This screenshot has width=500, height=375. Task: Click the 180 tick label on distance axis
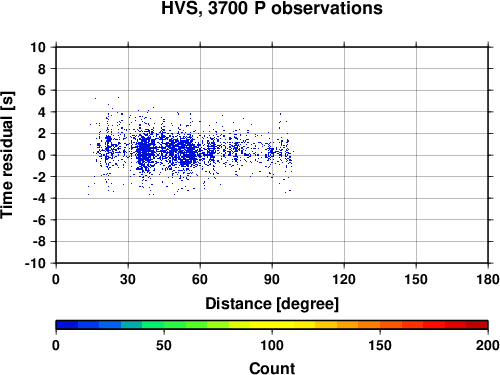tap(487, 279)
